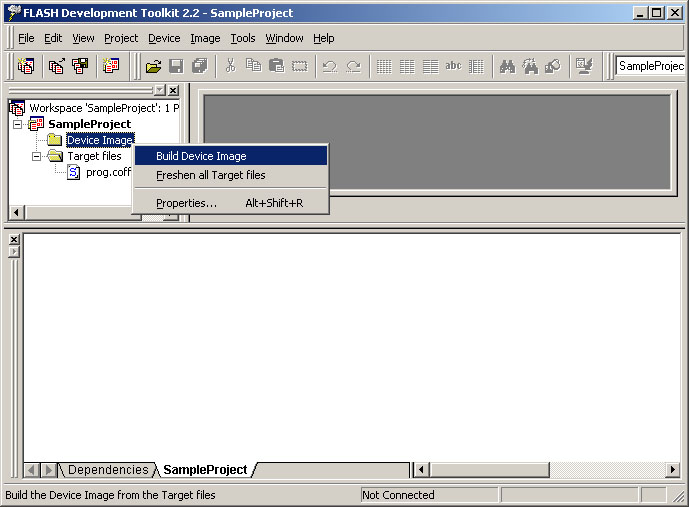
Task: Click the toolbar icon right of Find Next
Action: [553, 66]
